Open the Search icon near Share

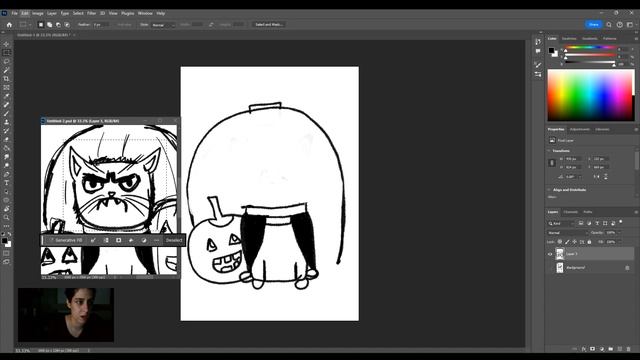click(609, 24)
